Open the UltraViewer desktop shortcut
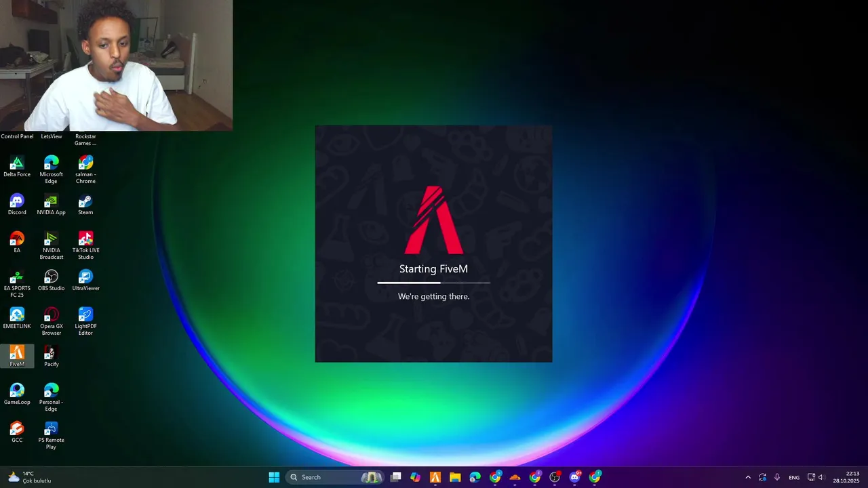The image size is (868, 488). pyautogui.click(x=85, y=281)
